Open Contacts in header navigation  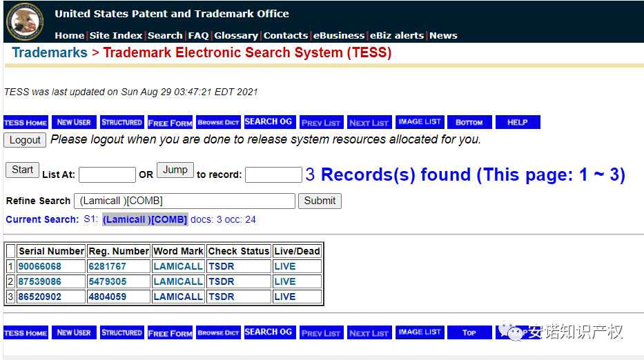tap(286, 36)
